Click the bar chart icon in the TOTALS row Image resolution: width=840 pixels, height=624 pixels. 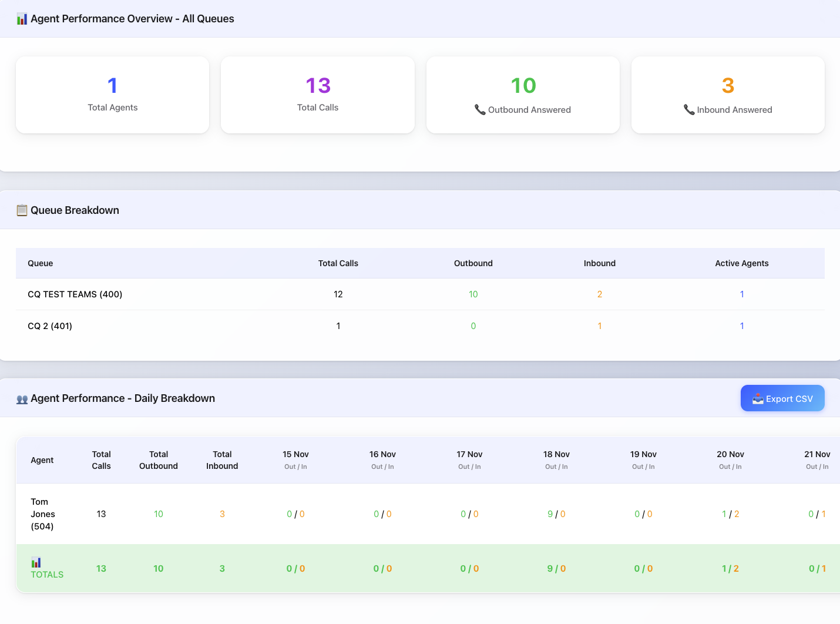coord(36,562)
